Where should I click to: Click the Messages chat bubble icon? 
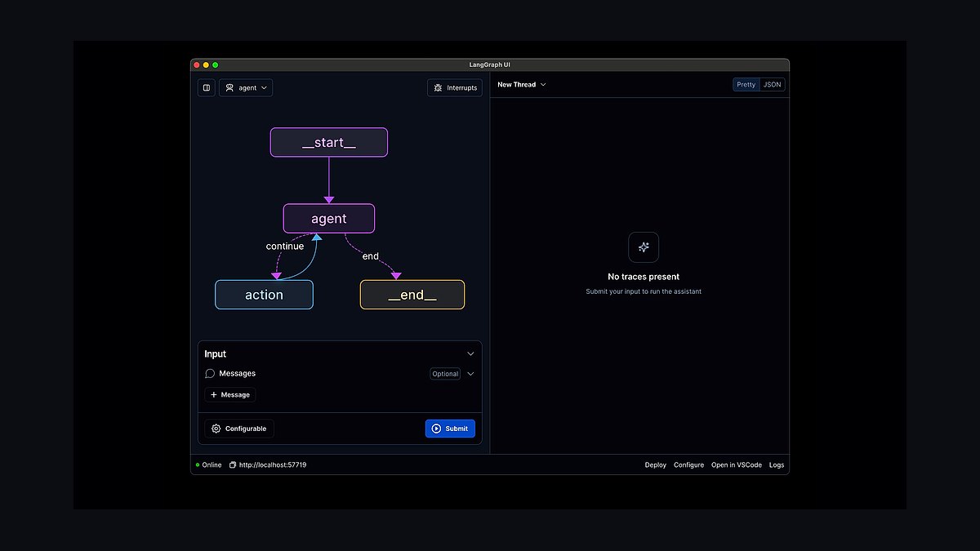click(210, 373)
